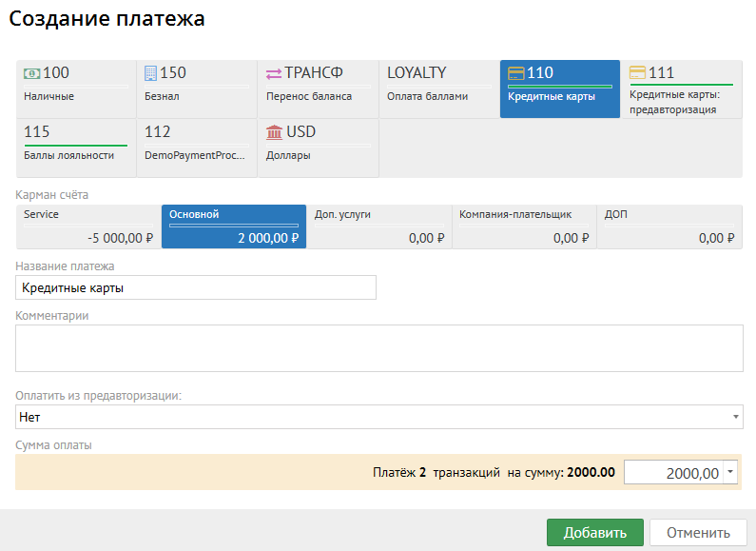Select the Компания-плательщик pocket
The width and height of the screenshot is (756, 551).
click(524, 227)
